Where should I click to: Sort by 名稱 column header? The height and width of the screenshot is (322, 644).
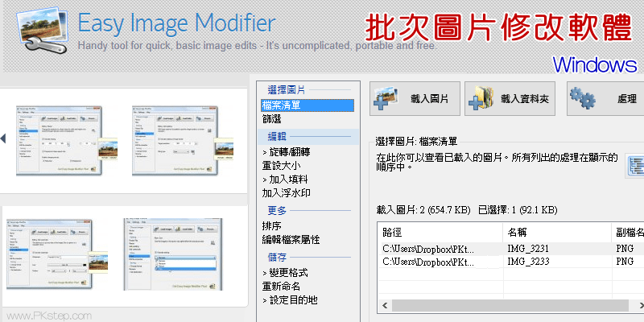coord(557,232)
